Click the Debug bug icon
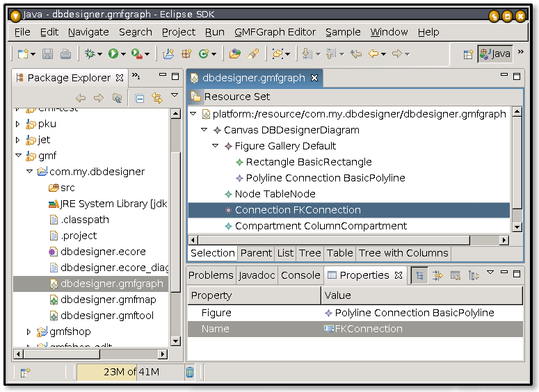 (90, 54)
